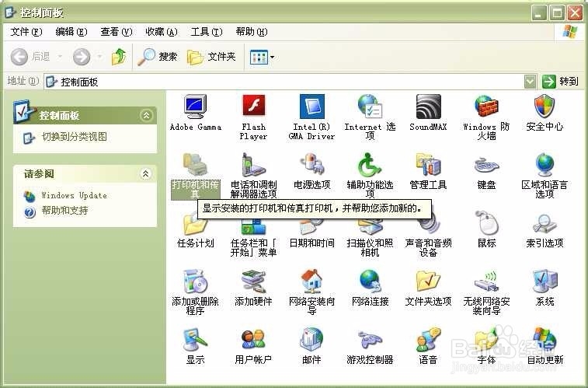Viewport: 588px width, 388px height.
Task: Open the SoundMAX icon
Action: 428,107
